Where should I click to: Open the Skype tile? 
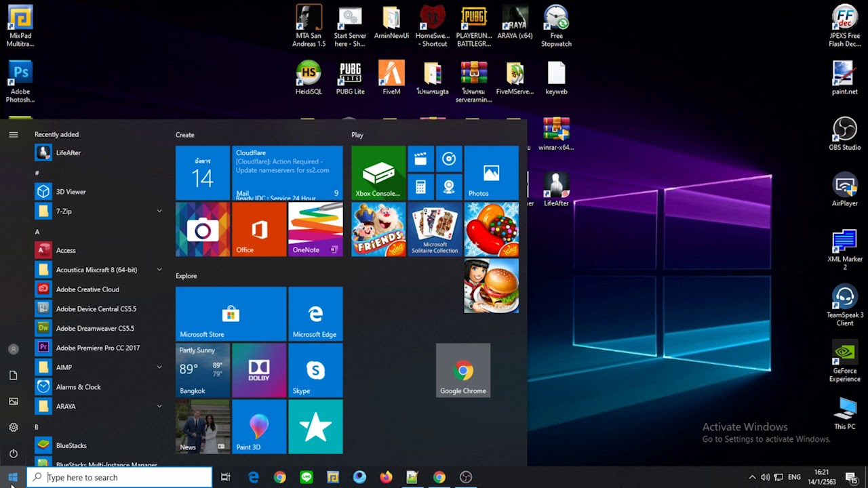click(x=315, y=370)
